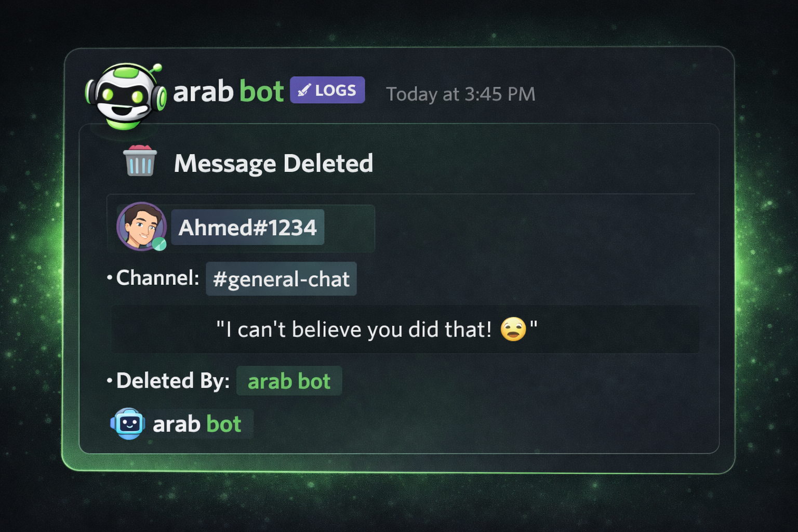Click the Deleted By: field label

click(x=172, y=381)
